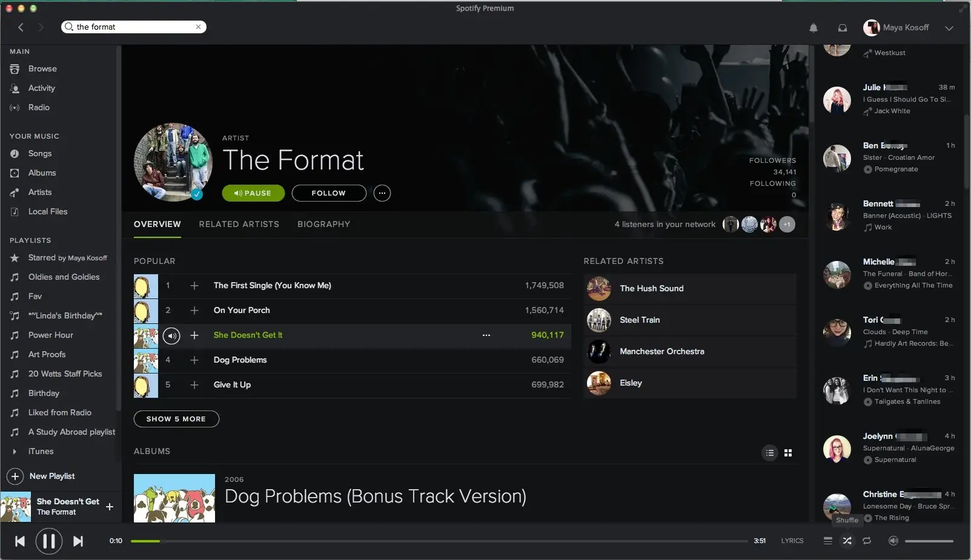Click the now-playing album art thumbnail
The height and width of the screenshot is (560, 971).
tap(16, 507)
